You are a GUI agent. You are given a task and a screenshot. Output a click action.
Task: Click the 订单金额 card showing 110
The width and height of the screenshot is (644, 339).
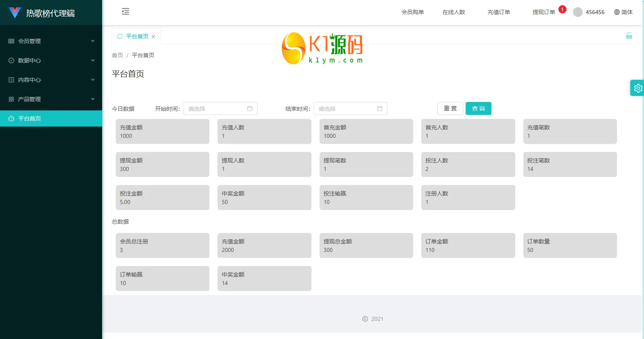tap(468, 245)
